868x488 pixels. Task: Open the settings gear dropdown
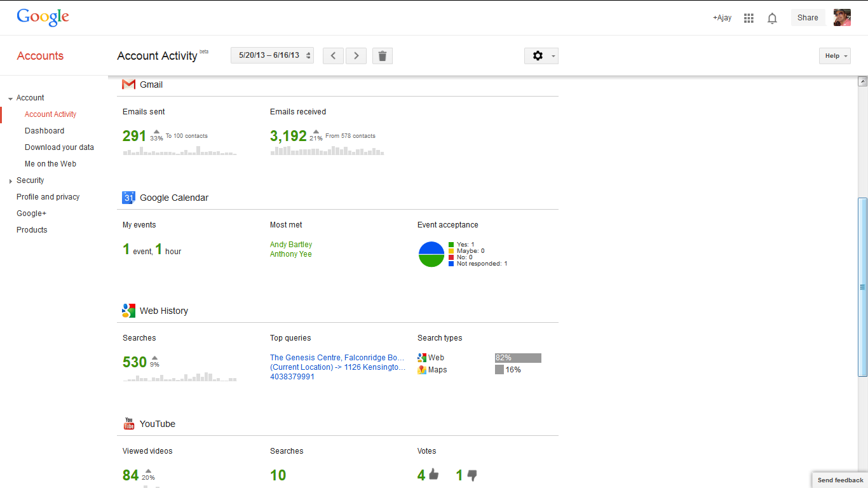coord(541,56)
